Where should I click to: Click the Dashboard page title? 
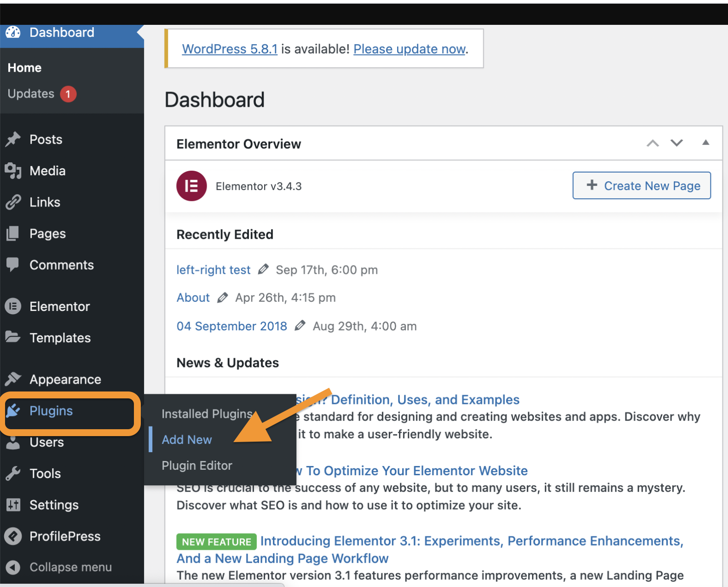coord(215,100)
